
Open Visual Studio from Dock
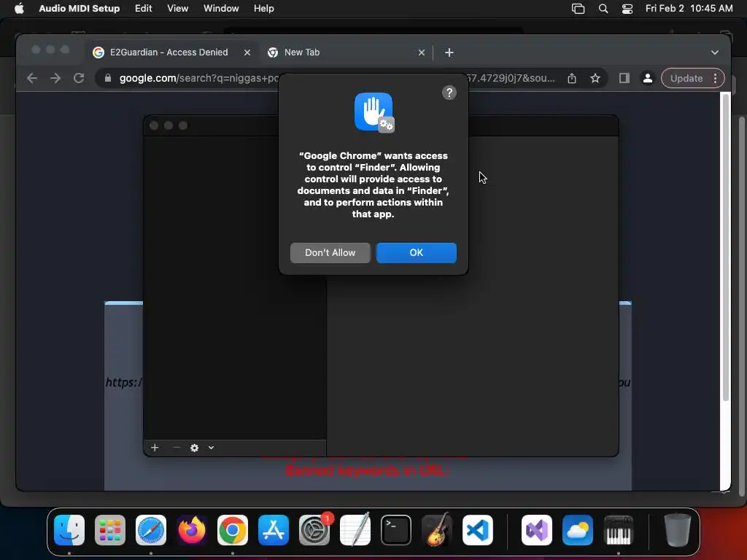537,530
